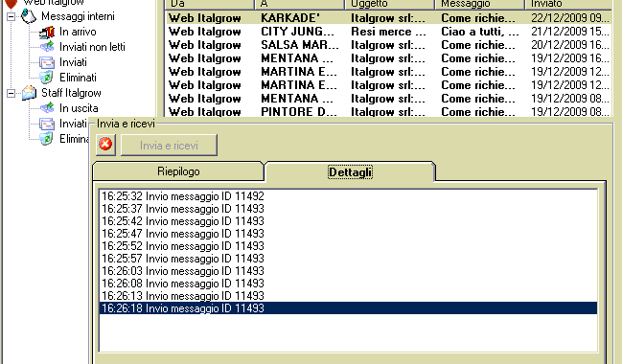This screenshot has width=622, height=364.
Task: Click the Messaggi interni group icon
Action: pos(29,16)
